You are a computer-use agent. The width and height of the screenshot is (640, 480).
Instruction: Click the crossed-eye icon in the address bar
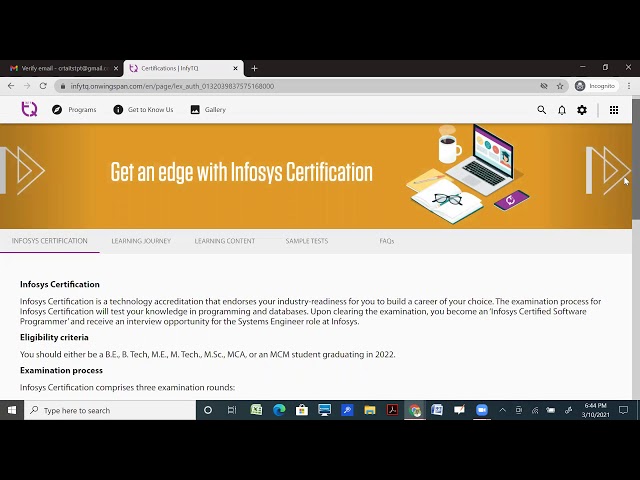point(544,86)
